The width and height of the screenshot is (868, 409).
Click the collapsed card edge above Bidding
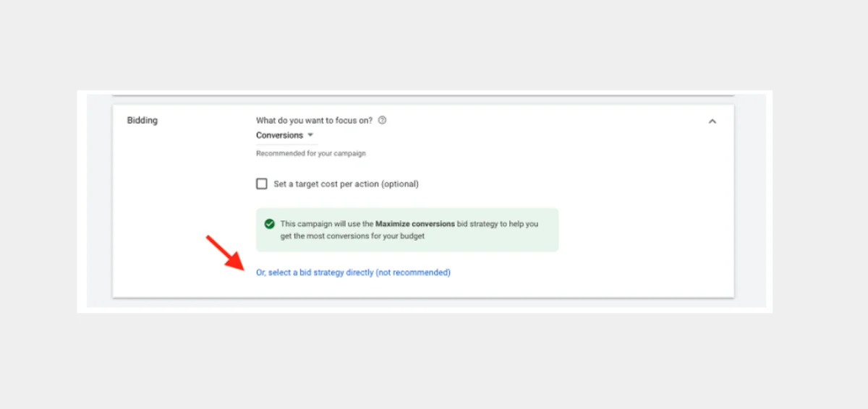coord(423,95)
